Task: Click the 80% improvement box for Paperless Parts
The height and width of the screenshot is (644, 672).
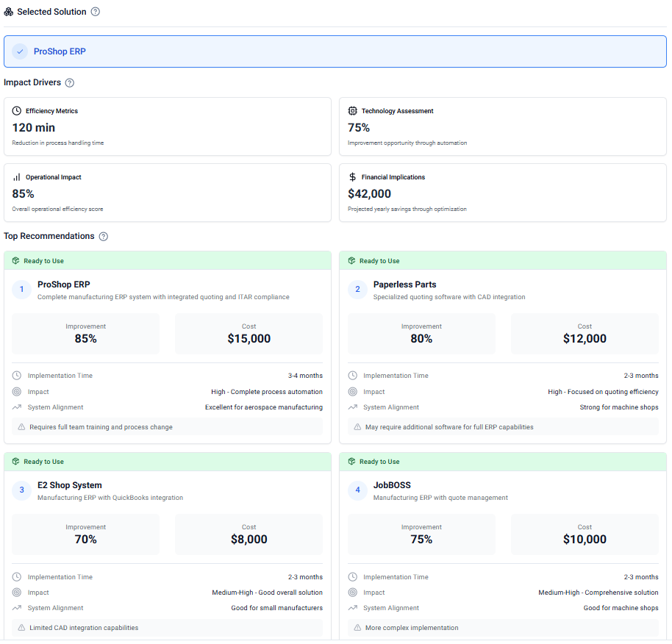Action: [x=421, y=334]
